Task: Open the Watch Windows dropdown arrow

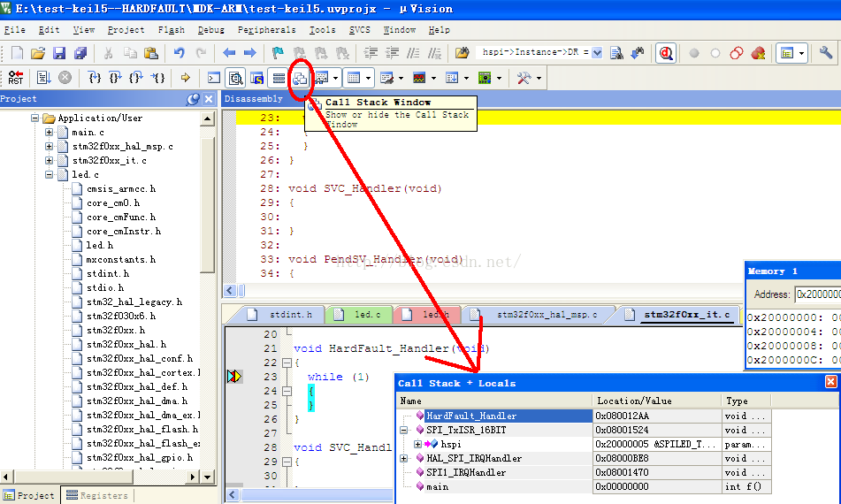Action: (x=335, y=79)
